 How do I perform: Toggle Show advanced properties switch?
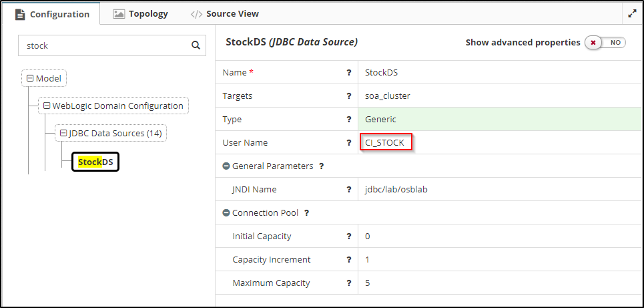coord(605,42)
